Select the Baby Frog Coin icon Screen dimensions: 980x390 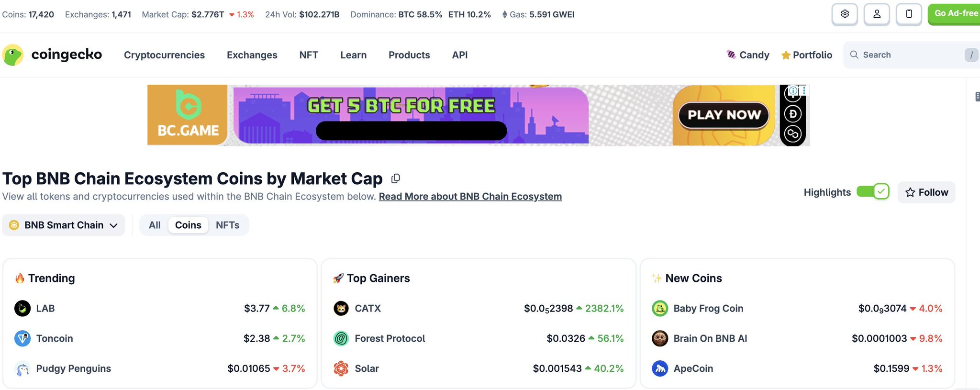660,309
